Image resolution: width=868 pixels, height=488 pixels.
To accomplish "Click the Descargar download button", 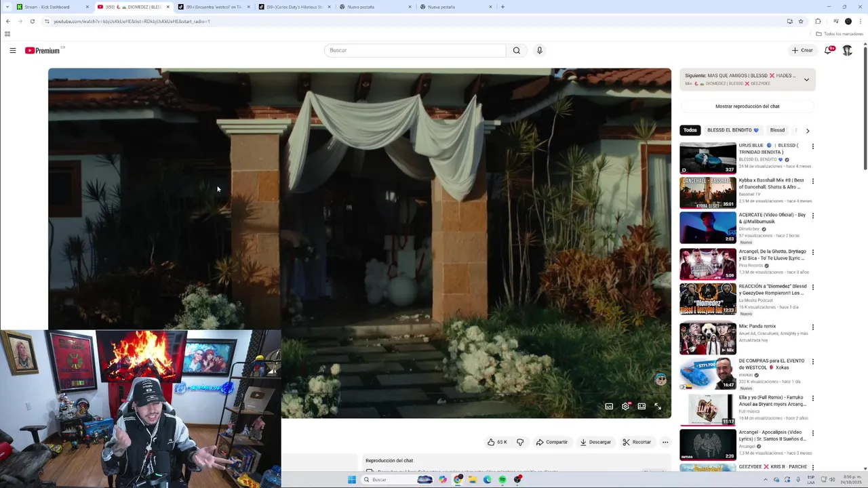I will (595, 442).
